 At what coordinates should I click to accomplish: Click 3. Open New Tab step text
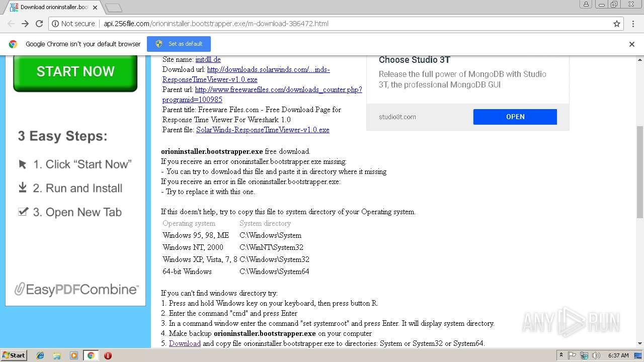(x=77, y=212)
